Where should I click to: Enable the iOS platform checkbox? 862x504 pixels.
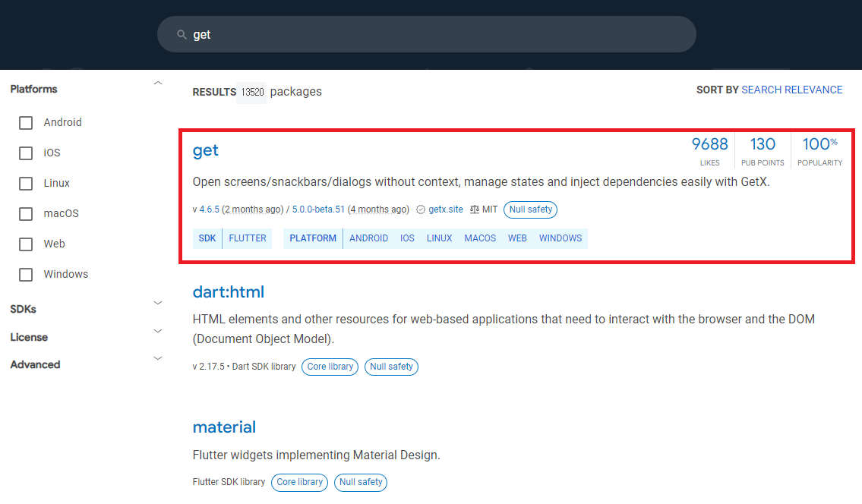pos(26,153)
